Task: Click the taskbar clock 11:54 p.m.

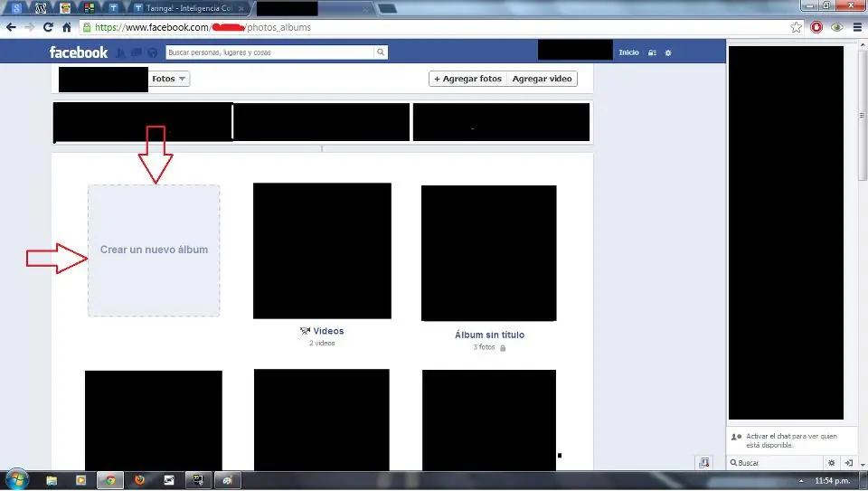Action: pyautogui.click(x=833, y=480)
